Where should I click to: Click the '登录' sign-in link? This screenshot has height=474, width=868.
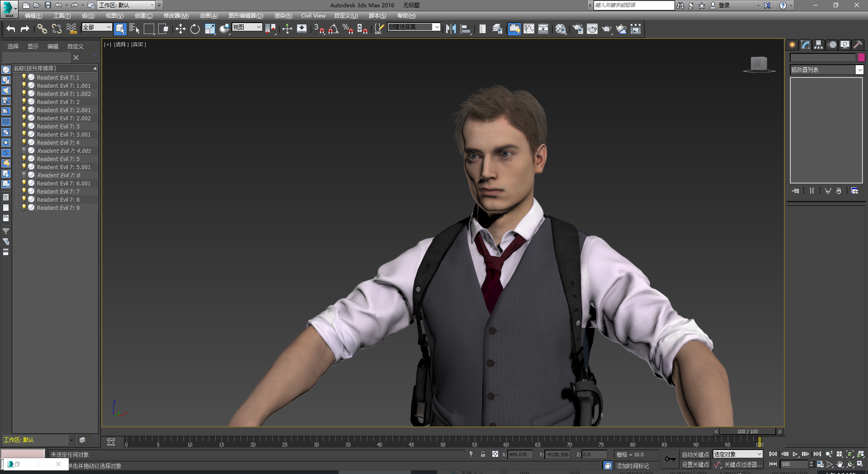tap(724, 5)
